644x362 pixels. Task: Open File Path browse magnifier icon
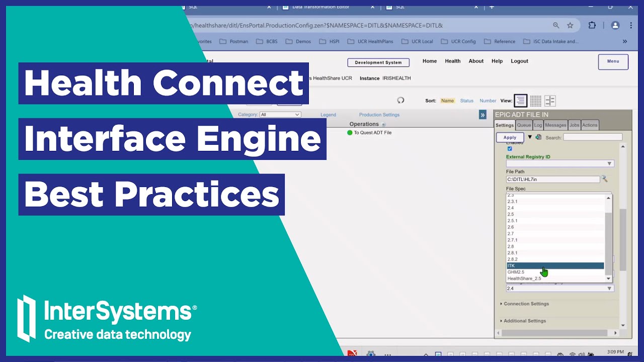point(605,179)
